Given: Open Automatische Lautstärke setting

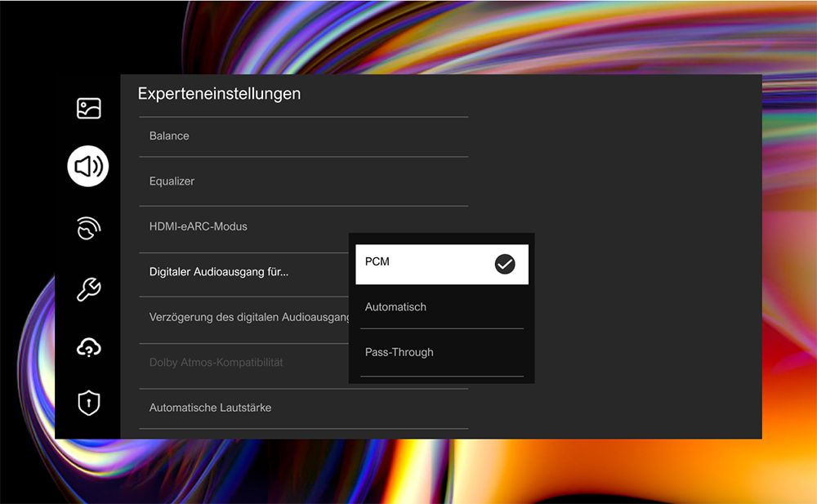Looking at the screenshot, I should (x=304, y=408).
